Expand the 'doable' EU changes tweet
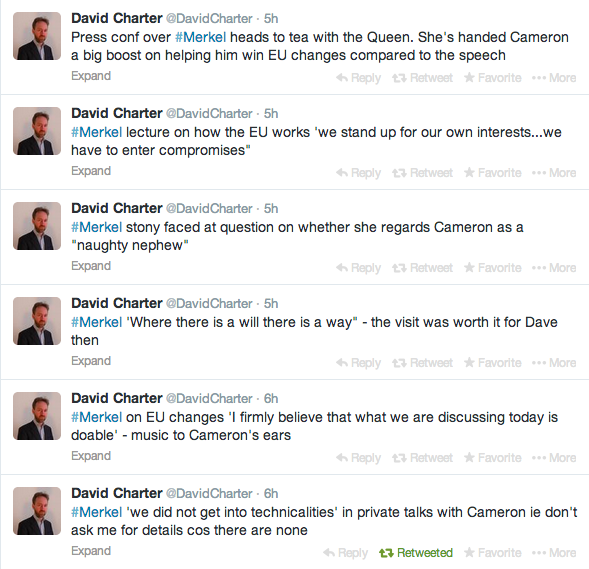This screenshot has height=569, width=589. [x=91, y=456]
